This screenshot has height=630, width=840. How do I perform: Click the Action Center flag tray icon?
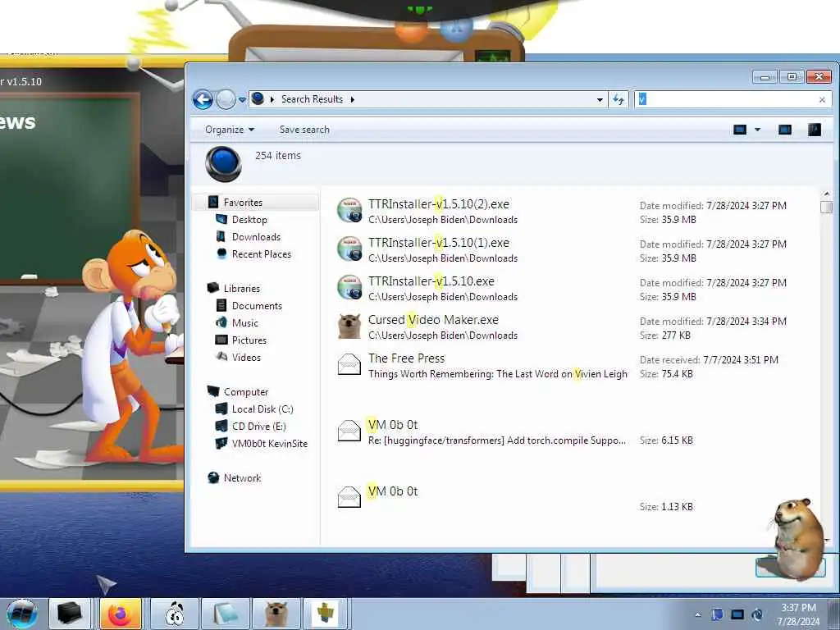(717, 614)
